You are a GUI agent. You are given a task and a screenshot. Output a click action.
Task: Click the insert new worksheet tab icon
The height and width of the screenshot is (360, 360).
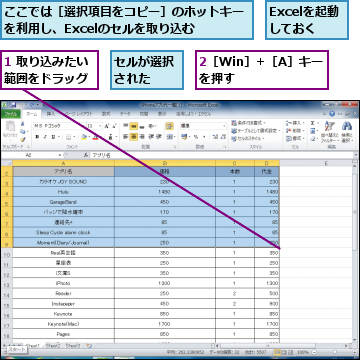(x=89, y=346)
